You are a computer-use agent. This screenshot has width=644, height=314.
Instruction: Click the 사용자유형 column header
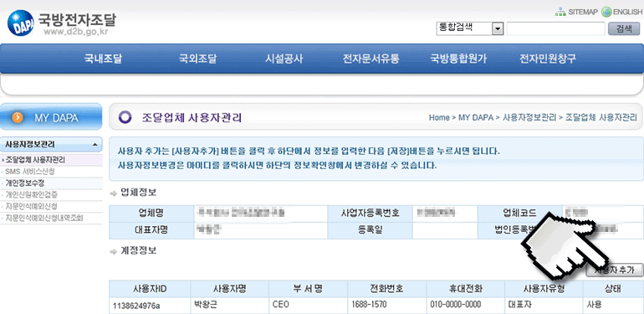[544, 289]
